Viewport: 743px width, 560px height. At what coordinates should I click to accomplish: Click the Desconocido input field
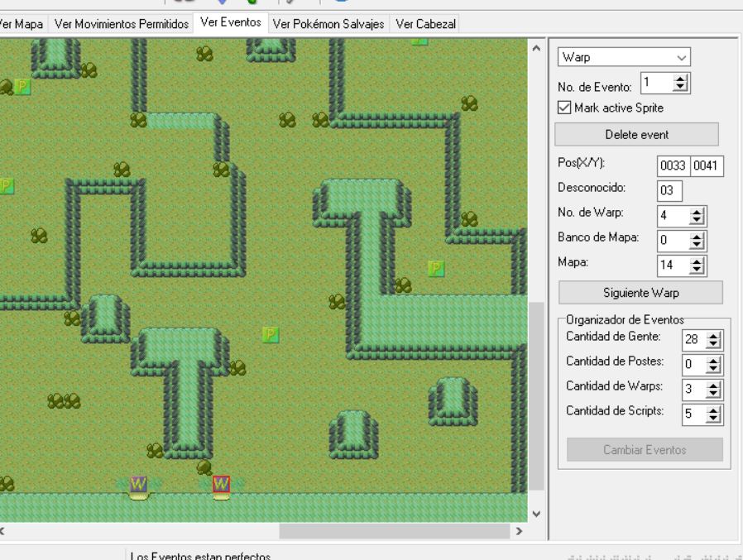(669, 190)
